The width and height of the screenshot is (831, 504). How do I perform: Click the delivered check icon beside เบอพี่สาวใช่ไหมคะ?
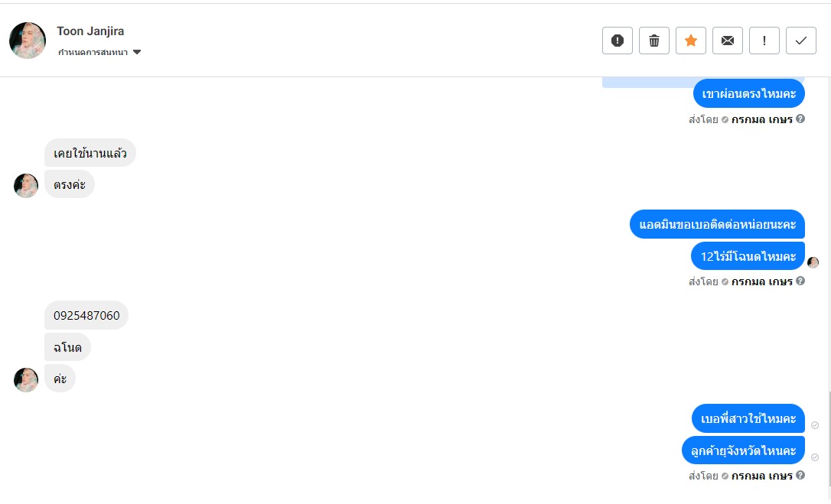[815, 425]
